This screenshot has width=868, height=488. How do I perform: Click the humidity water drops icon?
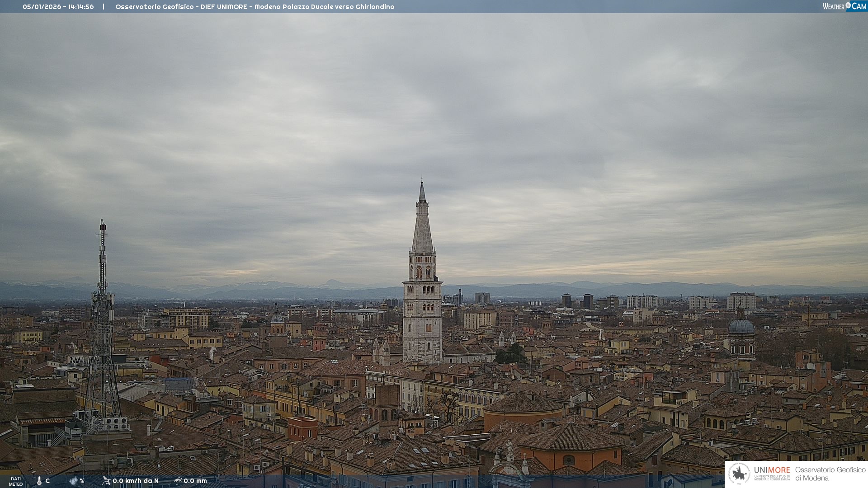[73, 481]
